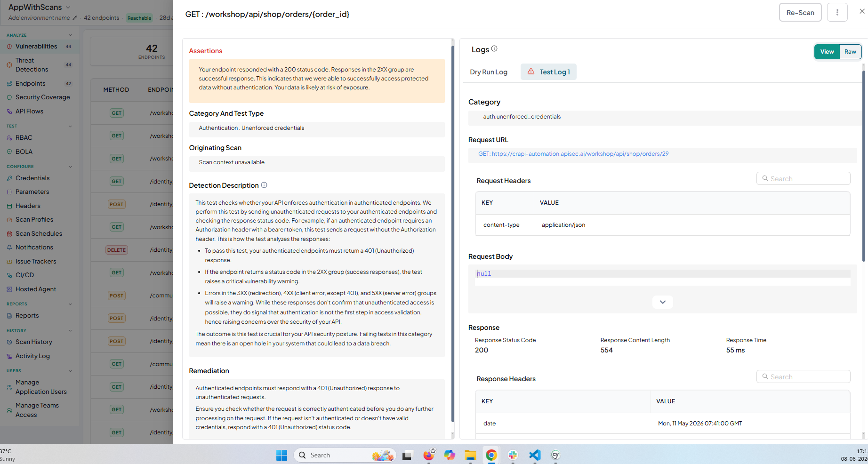Open Chrome from the taskbar
The width and height of the screenshot is (868, 464).
491,455
